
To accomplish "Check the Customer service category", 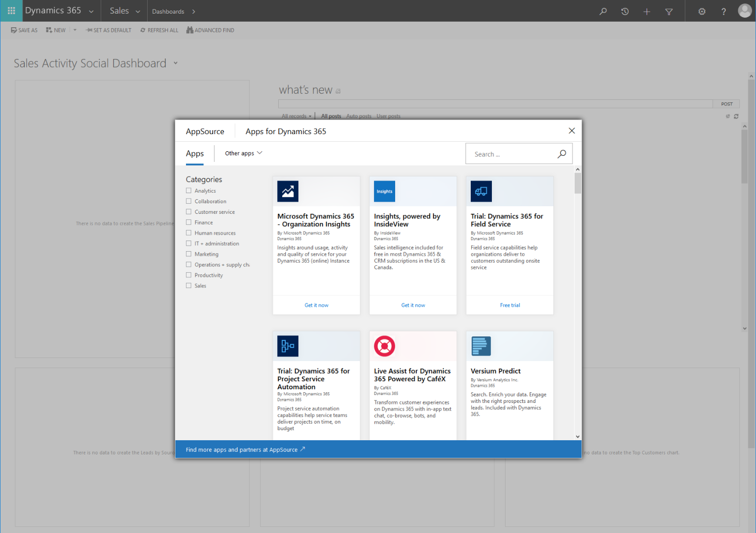I will (188, 212).
